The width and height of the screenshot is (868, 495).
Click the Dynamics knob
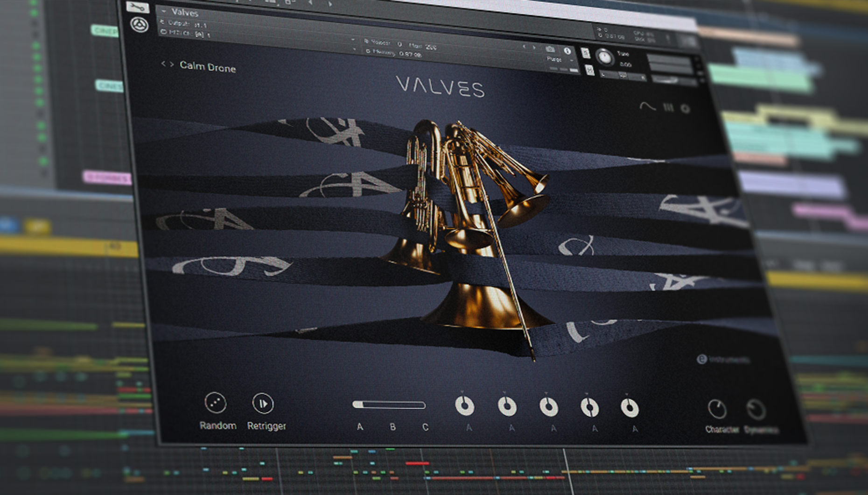(x=756, y=410)
